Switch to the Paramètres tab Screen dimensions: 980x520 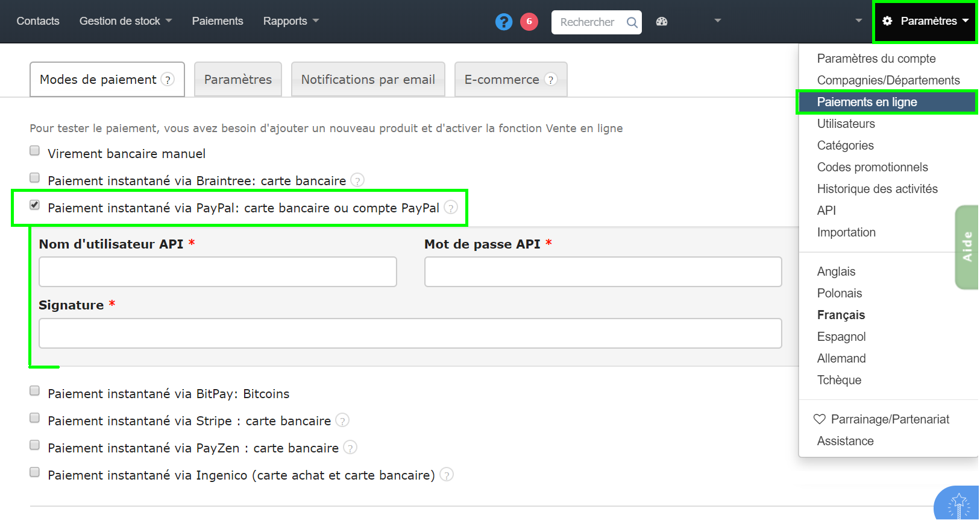pos(238,79)
